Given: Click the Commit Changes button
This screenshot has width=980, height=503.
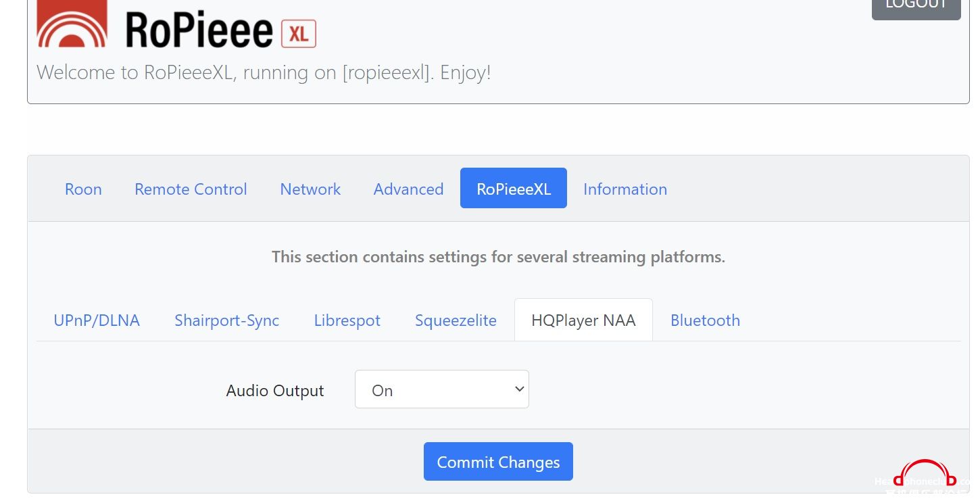Looking at the screenshot, I should (x=498, y=462).
